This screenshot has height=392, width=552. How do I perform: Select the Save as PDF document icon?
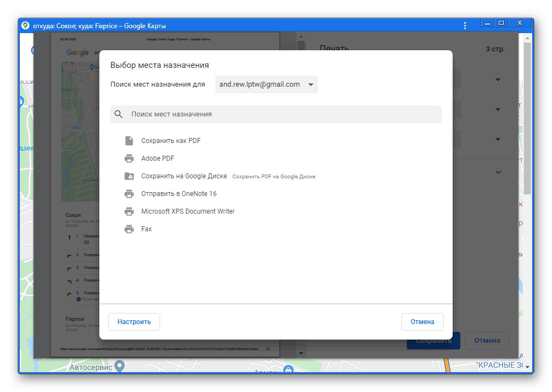click(129, 141)
